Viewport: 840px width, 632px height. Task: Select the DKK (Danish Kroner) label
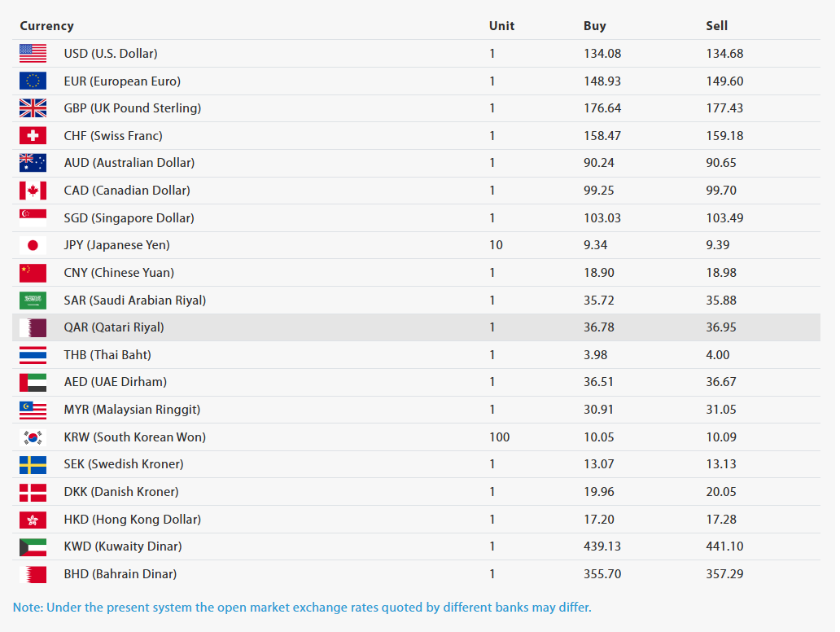point(121,492)
